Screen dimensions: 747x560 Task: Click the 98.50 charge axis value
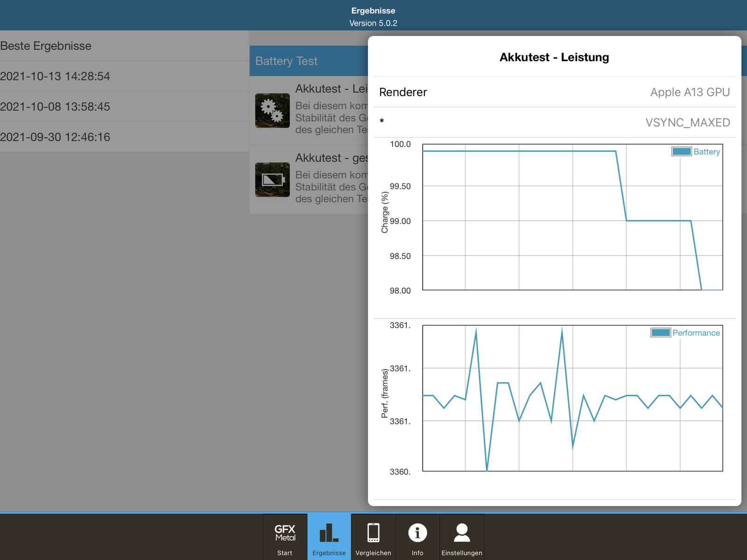[400, 256]
